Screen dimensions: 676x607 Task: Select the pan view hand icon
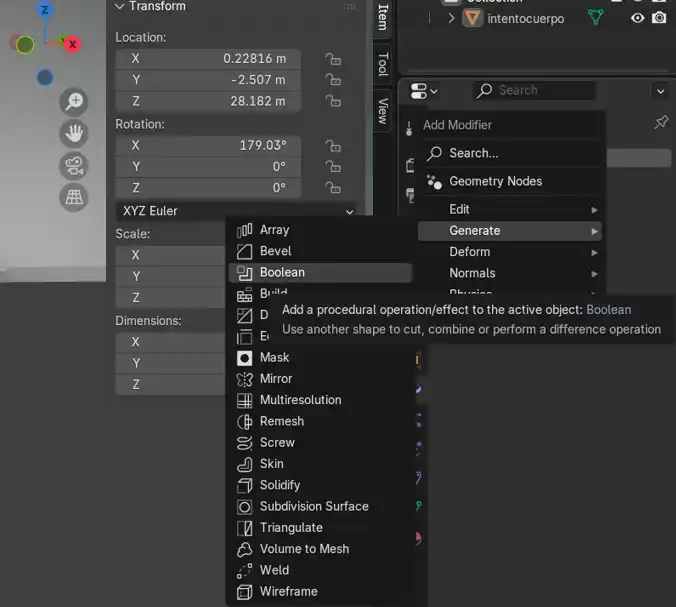click(74, 134)
